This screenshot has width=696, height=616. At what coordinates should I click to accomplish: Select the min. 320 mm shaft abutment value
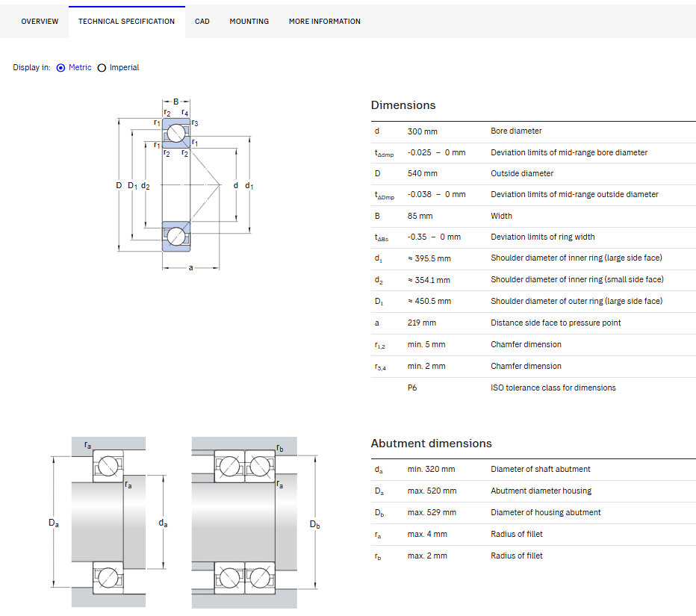point(431,469)
